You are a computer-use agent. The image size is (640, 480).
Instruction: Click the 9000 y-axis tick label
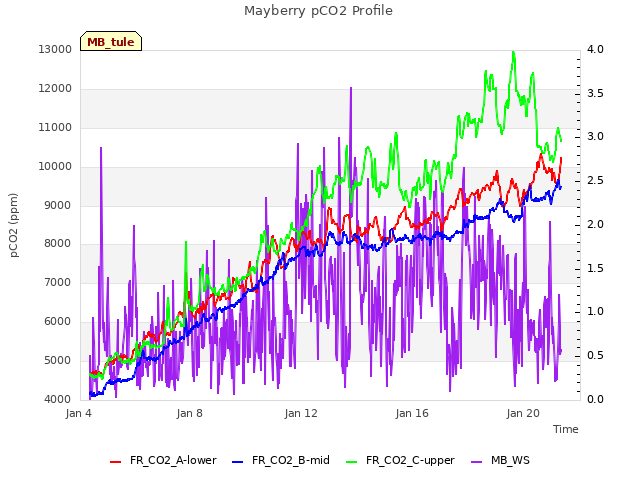click(58, 205)
